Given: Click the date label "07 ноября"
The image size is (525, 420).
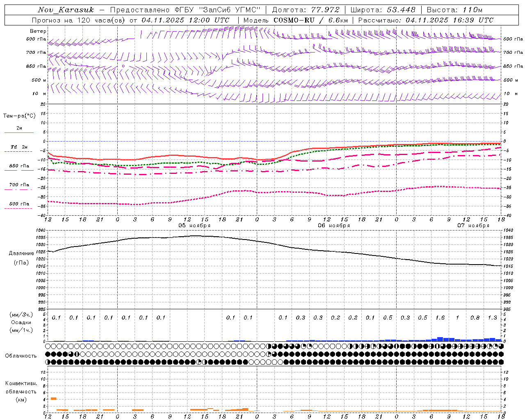Looking at the screenshot, I should click(473, 226).
